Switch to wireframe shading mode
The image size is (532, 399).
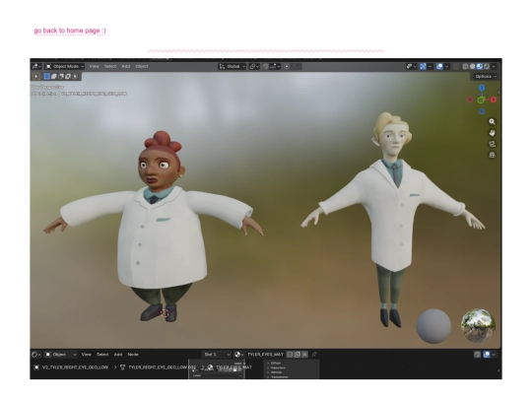point(465,67)
